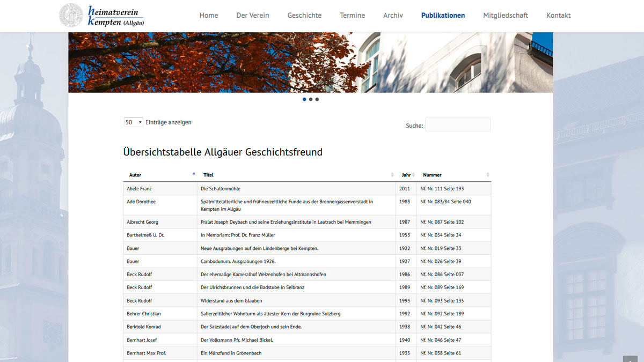Sort table by Nummer column arrow

pyautogui.click(x=487, y=175)
